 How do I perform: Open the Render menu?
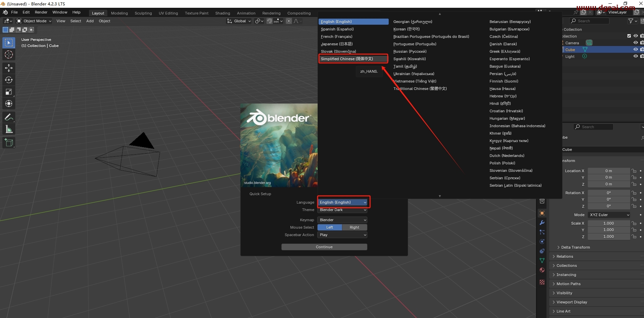point(41,12)
